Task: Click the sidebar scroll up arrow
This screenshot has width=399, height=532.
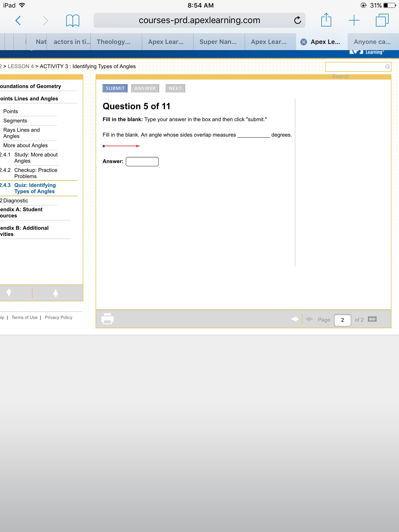Action: pyautogui.click(x=56, y=293)
